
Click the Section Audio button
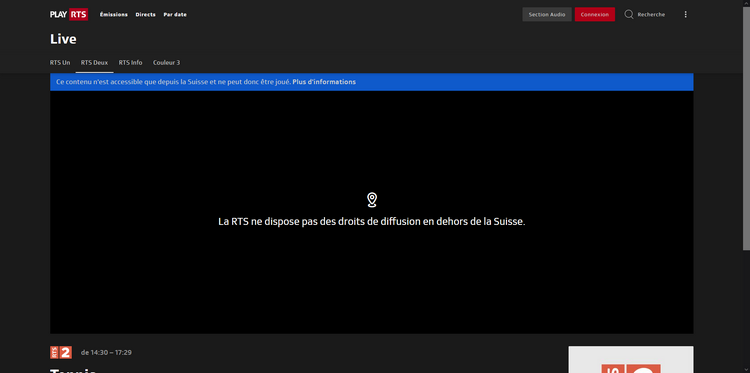tap(547, 14)
